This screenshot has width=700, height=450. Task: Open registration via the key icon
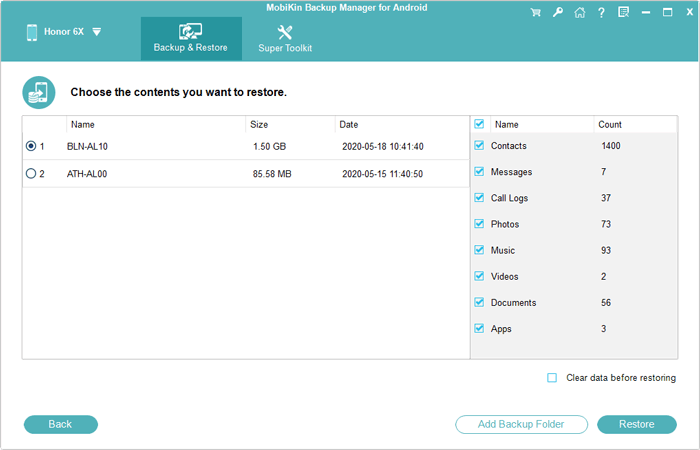556,13
